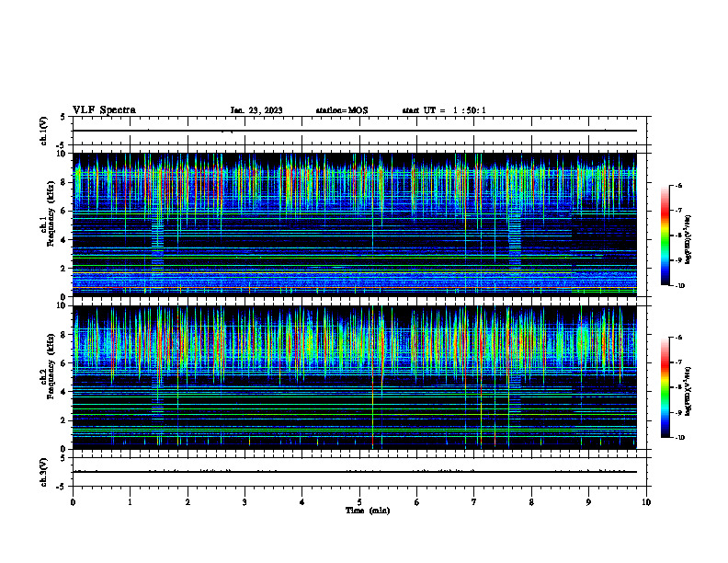The width and height of the screenshot is (728, 563).
Task: Click the 'ch.1(V)' axis label at top
Action: [x=44, y=131]
